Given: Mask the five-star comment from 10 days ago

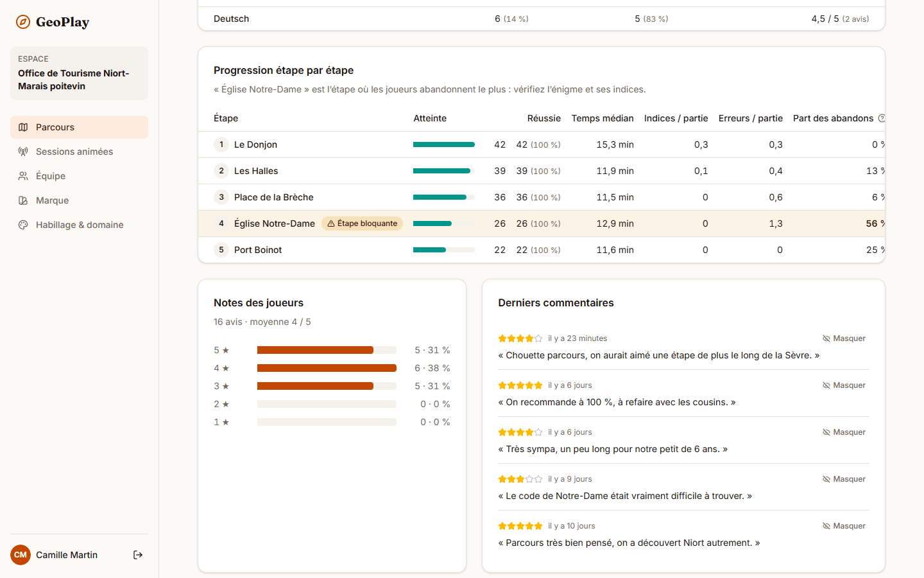Looking at the screenshot, I should click(844, 526).
